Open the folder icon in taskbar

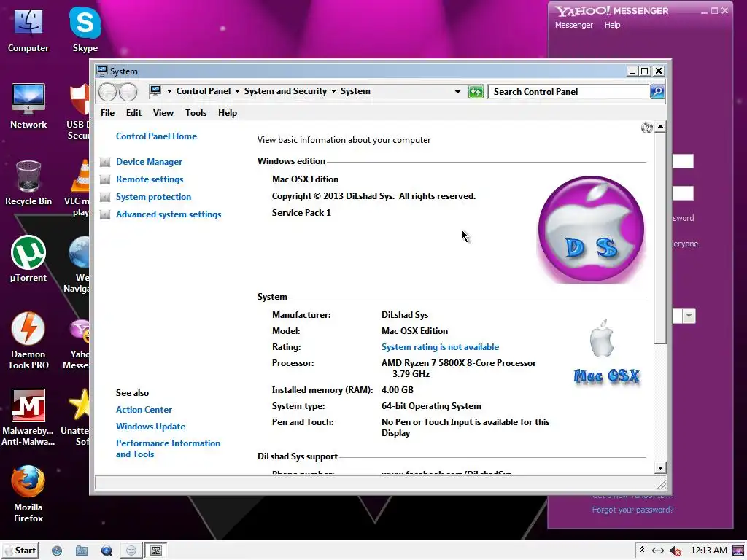(82, 551)
